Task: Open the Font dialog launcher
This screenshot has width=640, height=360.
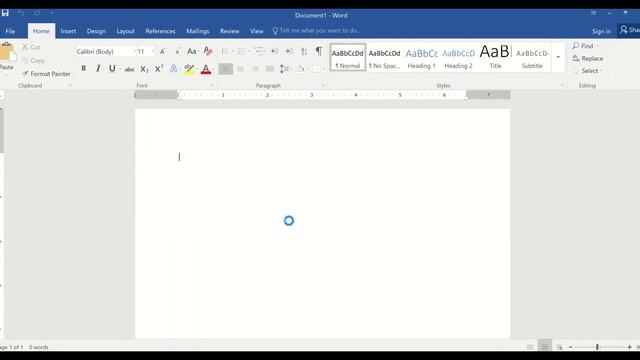Action: (x=212, y=85)
